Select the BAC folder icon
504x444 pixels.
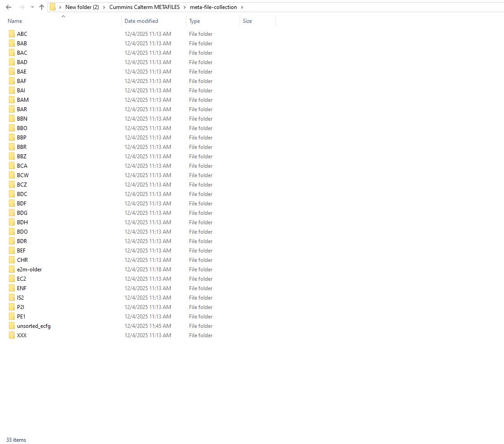(12, 53)
